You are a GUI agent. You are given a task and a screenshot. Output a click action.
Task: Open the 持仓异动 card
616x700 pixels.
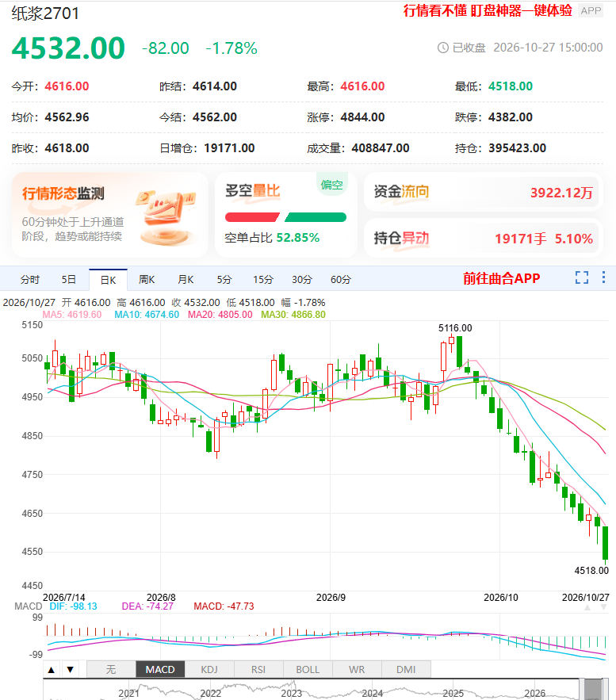pos(484,239)
